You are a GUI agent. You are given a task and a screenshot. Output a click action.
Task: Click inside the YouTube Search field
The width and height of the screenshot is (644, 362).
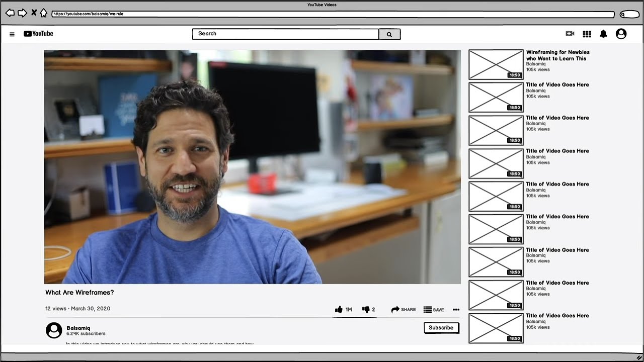coord(285,34)
